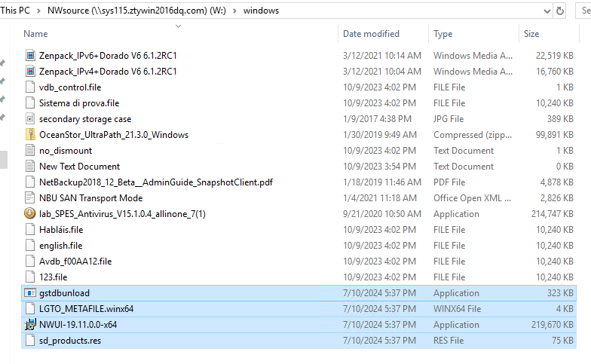
Task: Navigate to NWsource (W:) breadcrumb
Action: [136, 11]
